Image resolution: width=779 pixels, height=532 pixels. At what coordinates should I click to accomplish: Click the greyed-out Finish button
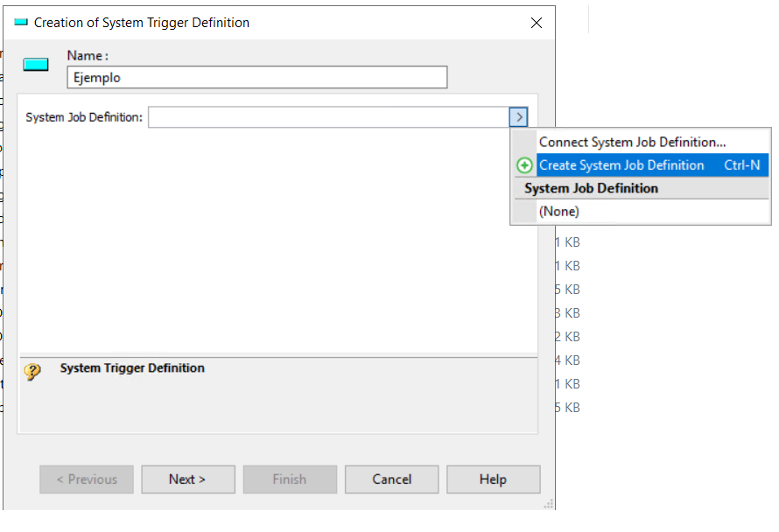[x=290, y=479]
